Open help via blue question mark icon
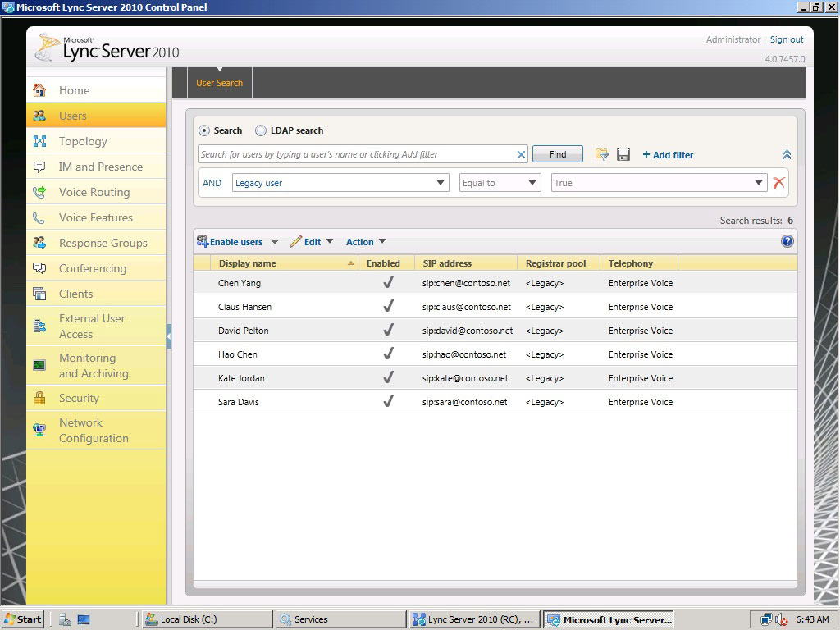The width and height of the screenshot is (840, 630). pos(787,242)
